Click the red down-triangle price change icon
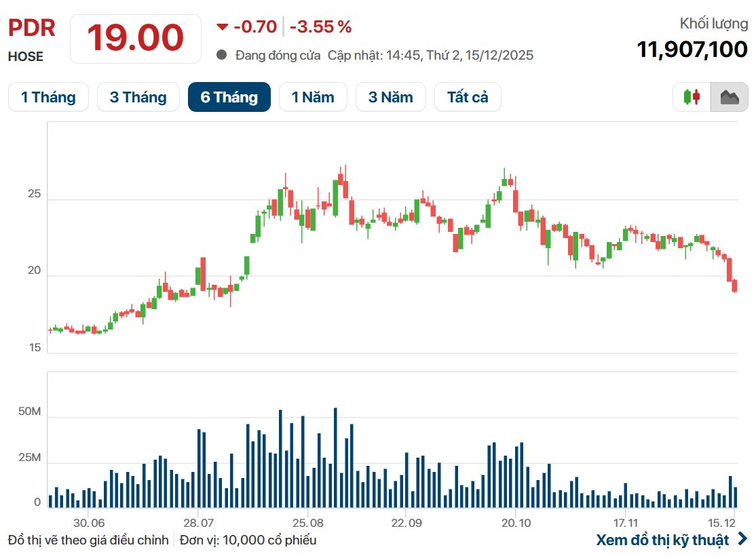This screenshot has height=556, width=756. pos(223,27)
